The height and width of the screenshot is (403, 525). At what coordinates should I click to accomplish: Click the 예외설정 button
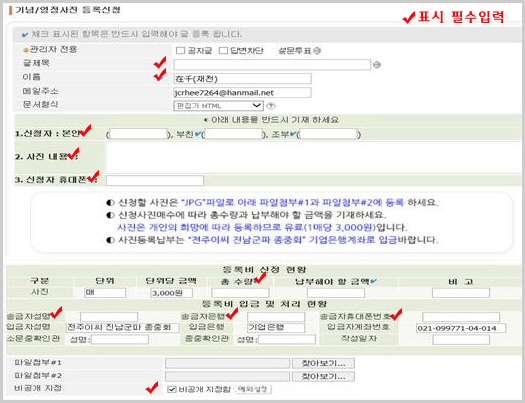[253, 389]
